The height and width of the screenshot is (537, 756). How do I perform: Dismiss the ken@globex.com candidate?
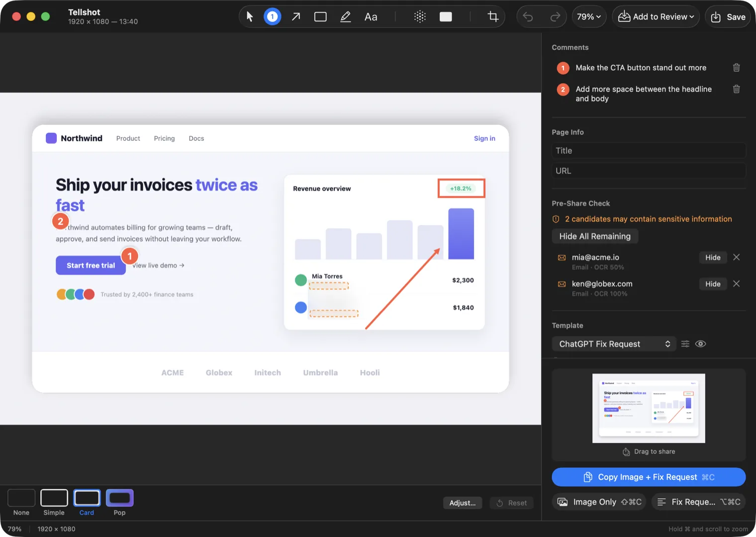click(737, 284)
